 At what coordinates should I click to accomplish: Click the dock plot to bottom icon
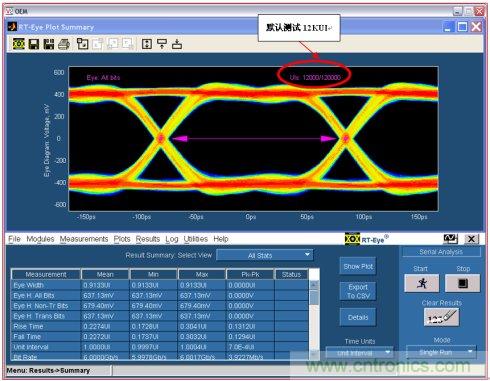(177, 44)
